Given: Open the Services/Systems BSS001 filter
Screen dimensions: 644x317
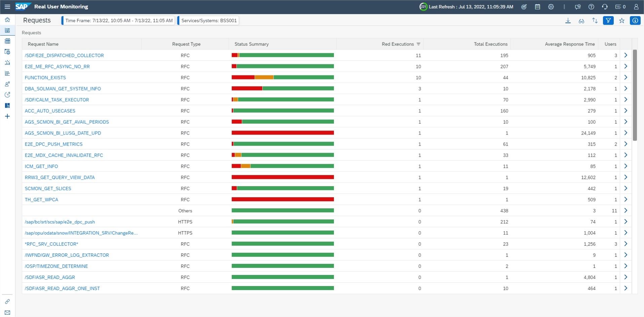Looking at the screenshot, I should 209,21.
